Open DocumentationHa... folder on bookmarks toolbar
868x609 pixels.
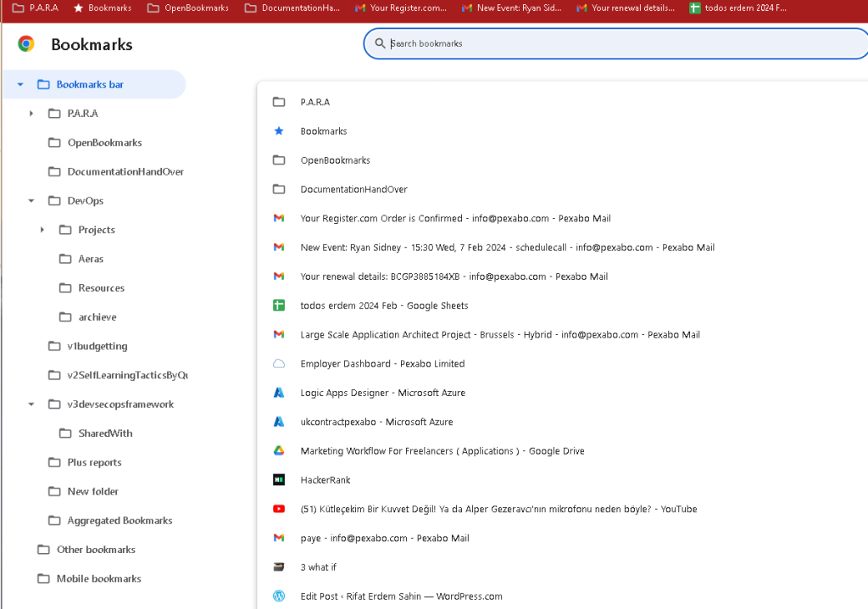point(292,8)
